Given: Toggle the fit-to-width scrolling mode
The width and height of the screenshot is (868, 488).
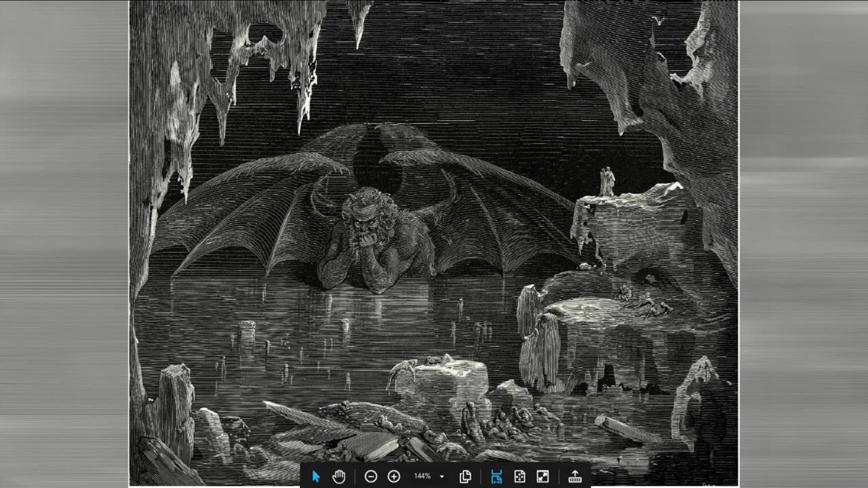Looking at the screenshot, I should pyautogui.click(x=496, y=476).
